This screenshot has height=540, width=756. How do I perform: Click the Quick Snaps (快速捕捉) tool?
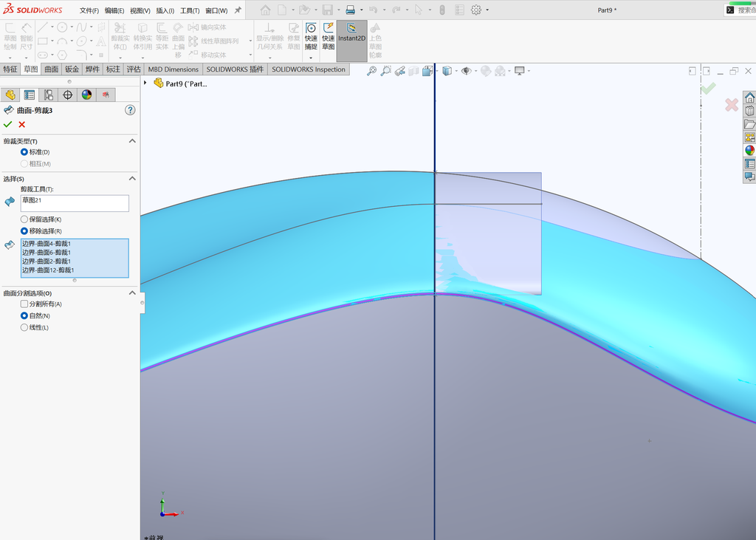point(311,37)
